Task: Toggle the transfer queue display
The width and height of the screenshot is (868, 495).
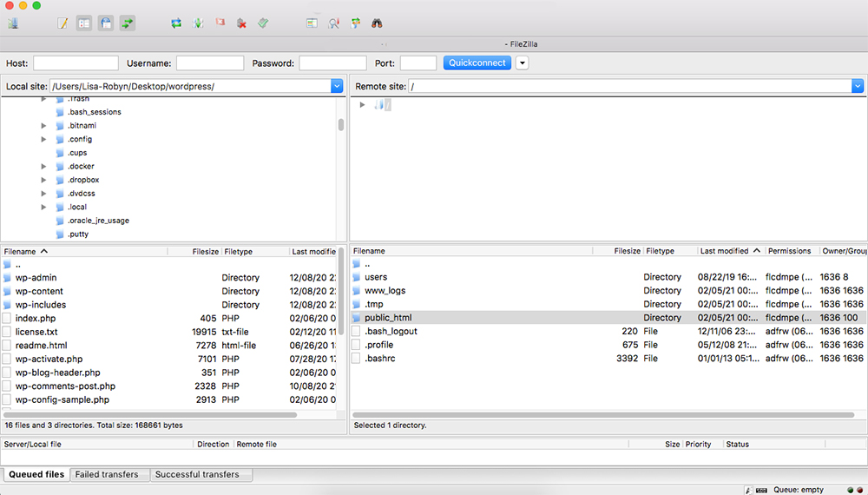Action: tap(128, 23)
